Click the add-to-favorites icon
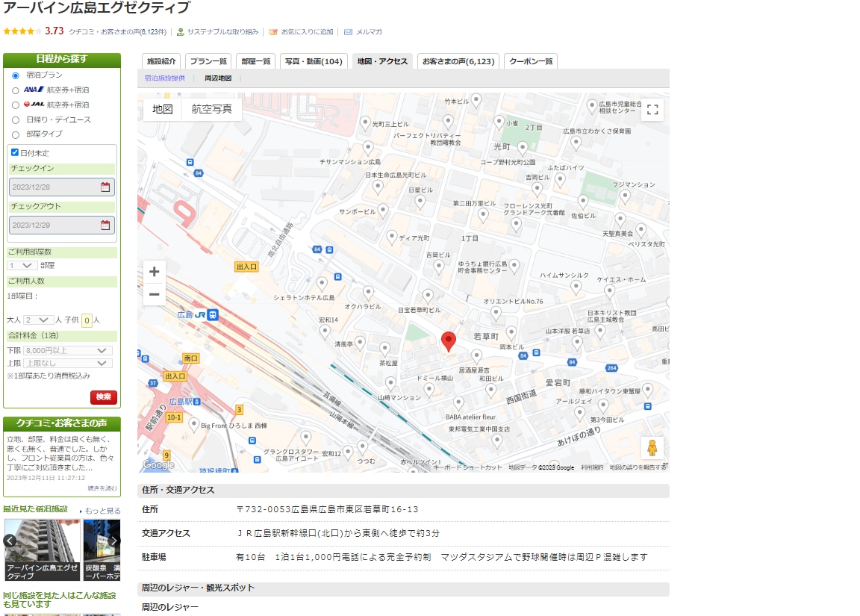This screenshot has width=860, height=616. coord(272,32)
